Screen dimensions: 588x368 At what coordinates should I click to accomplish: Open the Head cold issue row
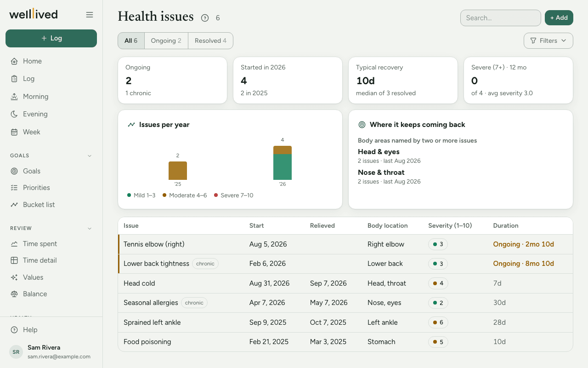345,283
